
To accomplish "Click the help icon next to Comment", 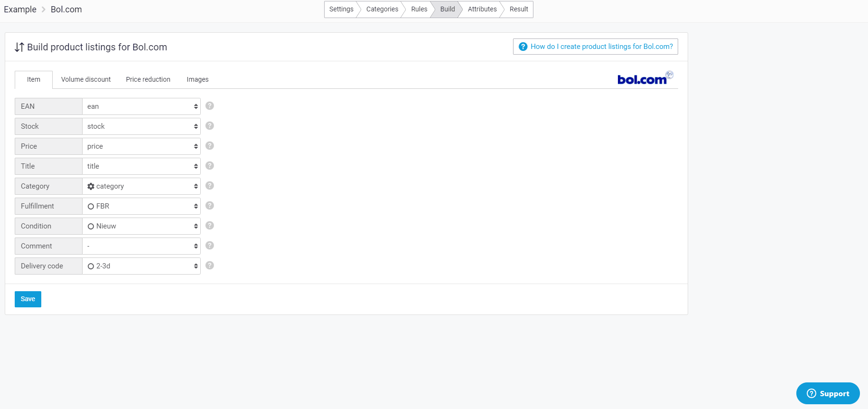I will (210, 246).
